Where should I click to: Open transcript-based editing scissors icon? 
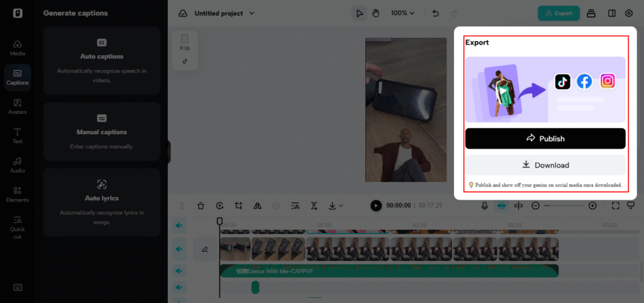[x=295, y=205]
